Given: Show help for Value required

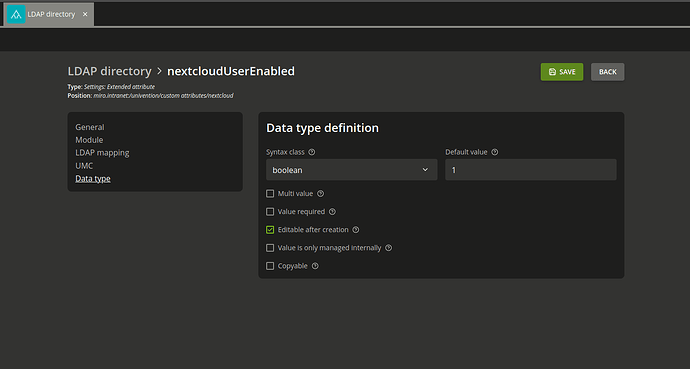Looking at the screenshot, I should [x=332, y=212].
